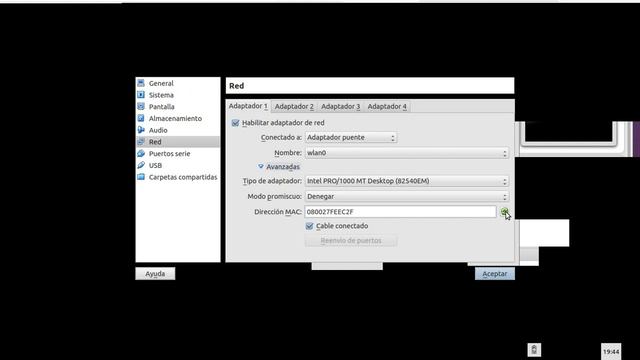Screen dimensions: 640x360
Task: Click the 19:44 clock in the panel
Action: 611,351
